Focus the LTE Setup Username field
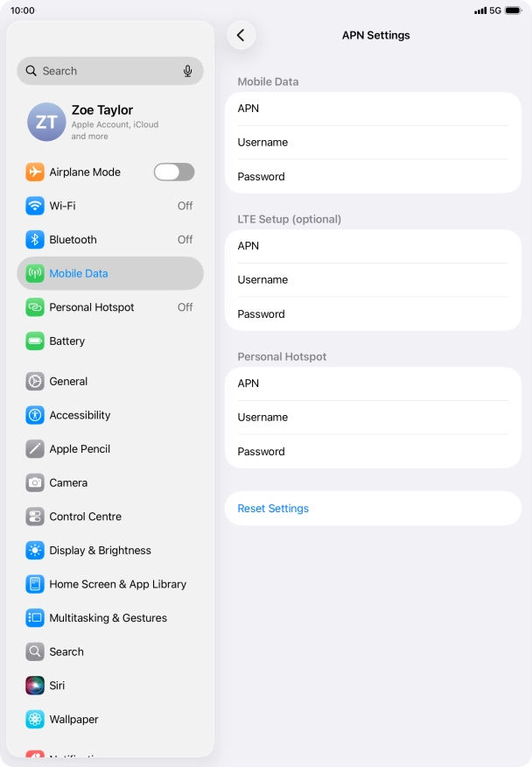 (x=373, y=280)
